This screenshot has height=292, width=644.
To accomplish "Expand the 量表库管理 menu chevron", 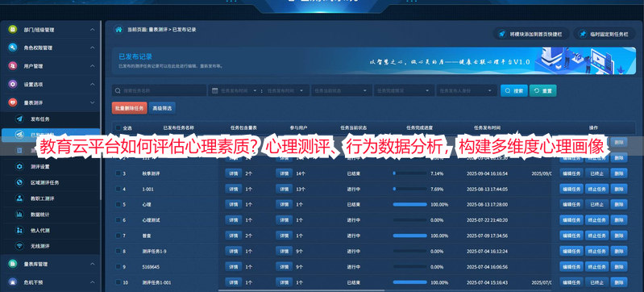I will coord(93,264).
